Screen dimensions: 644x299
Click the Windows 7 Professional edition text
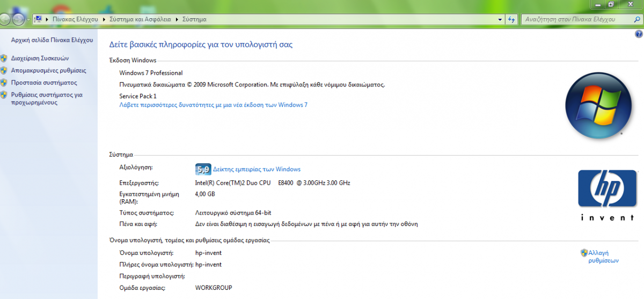click(x=151, y=73)
